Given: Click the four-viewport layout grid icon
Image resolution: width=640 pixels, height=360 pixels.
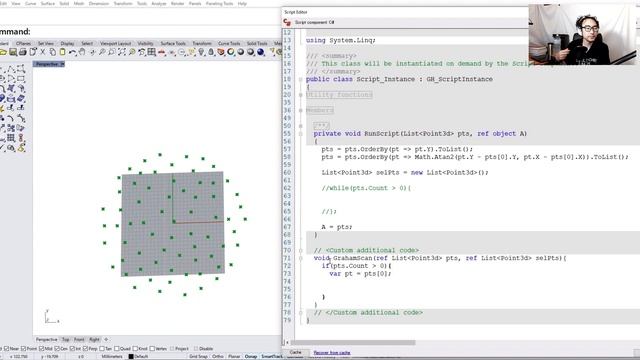Looking at the screenshot, I should click(151, 52).
